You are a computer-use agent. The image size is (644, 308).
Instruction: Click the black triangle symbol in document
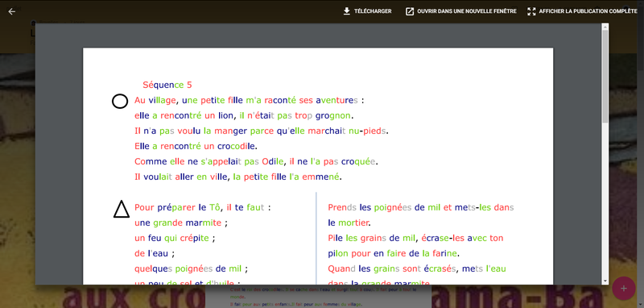click(121, 209)
